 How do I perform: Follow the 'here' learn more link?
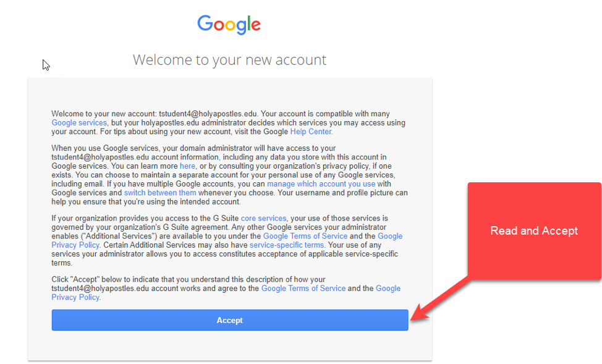pos(187,166)
